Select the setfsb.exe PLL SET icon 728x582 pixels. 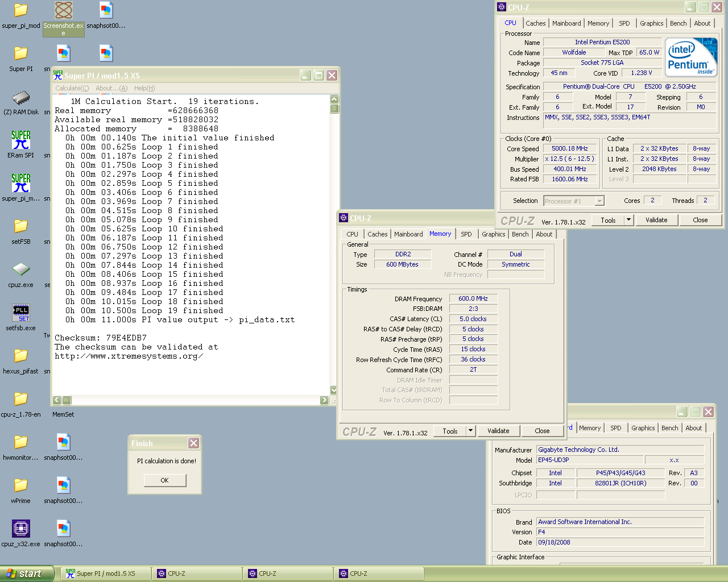coord(21,313)
